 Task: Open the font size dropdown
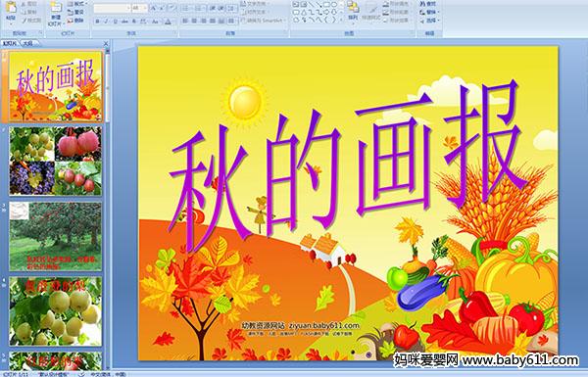click(x=145, y=8)
